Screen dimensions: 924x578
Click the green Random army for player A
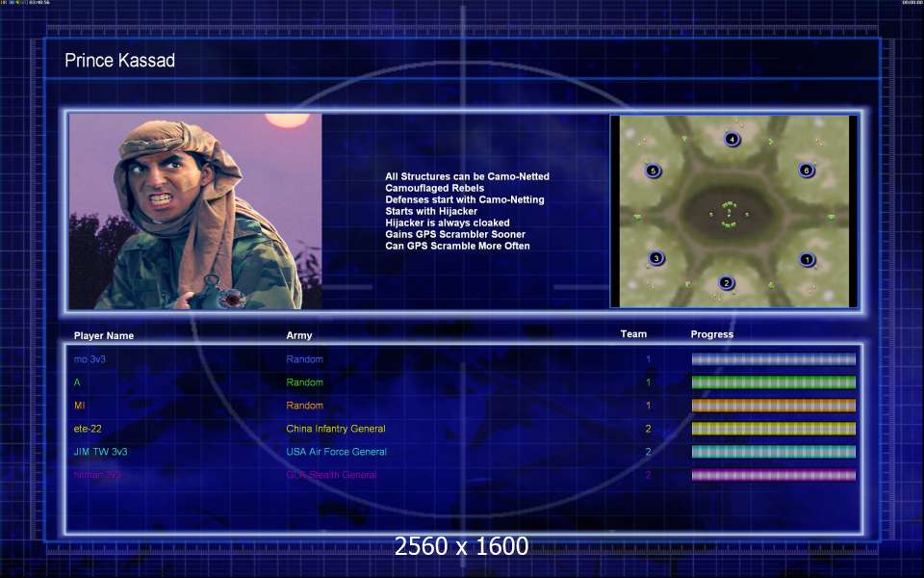(305, 382)
